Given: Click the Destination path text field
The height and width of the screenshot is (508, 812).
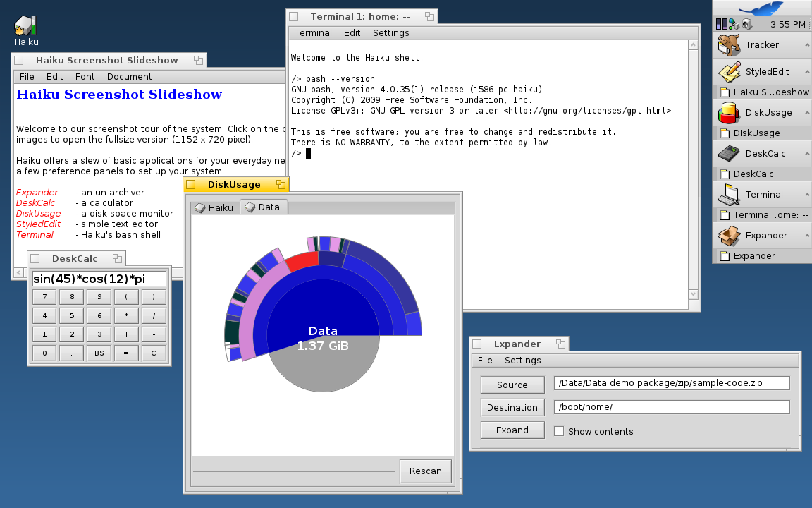Looking at the screenshot, I should click(671, 407).
